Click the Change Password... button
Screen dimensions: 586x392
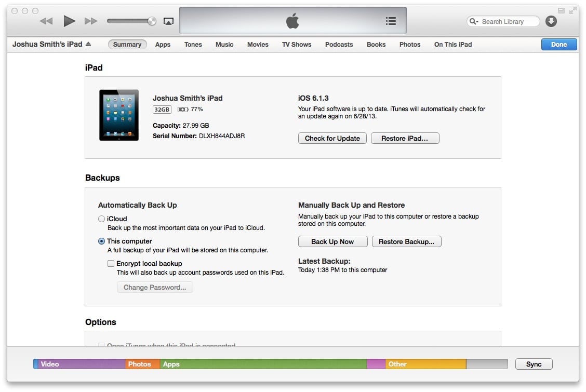click(x=155, y=287)
